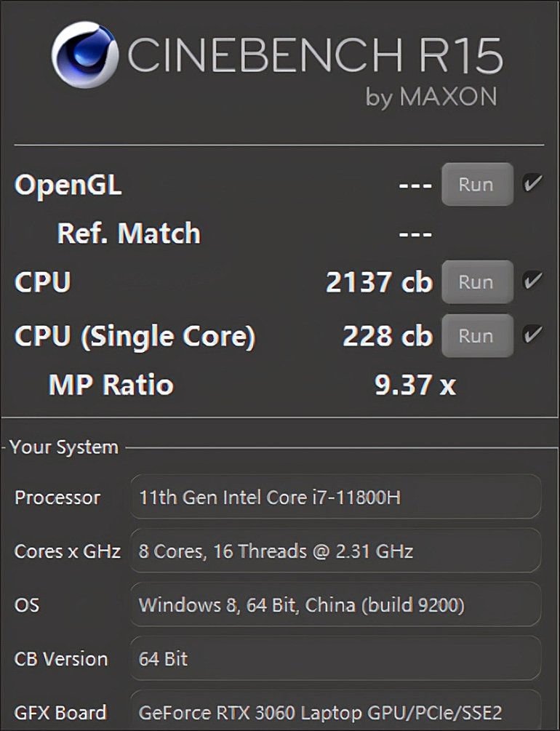The height and width of the screenshot is (731, 560).
Task: Run the CPU benchmark
Action: tap(478, 282)
